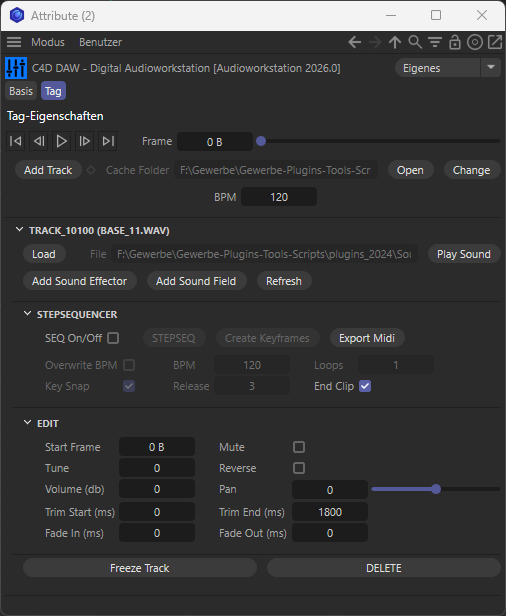Click the Trim Start (ms) field
Screen dimensions: 506x616
pyautogui.click(x=157, y=512)
